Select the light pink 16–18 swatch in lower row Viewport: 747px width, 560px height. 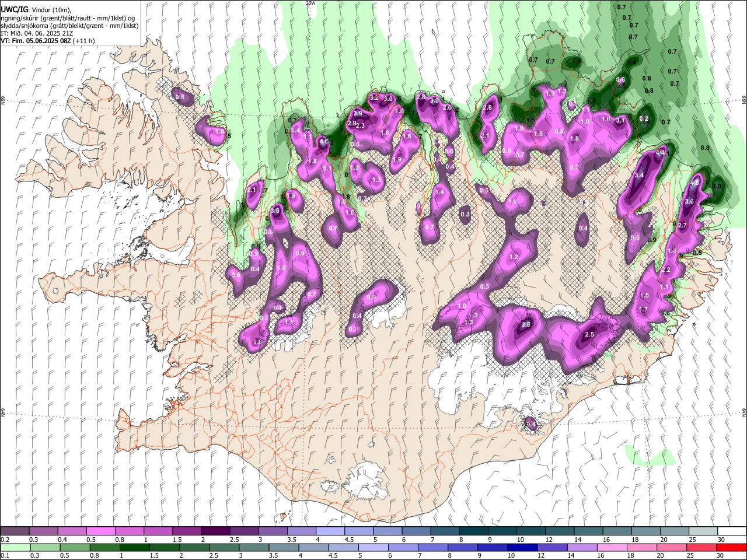click(x=612, y=548)
